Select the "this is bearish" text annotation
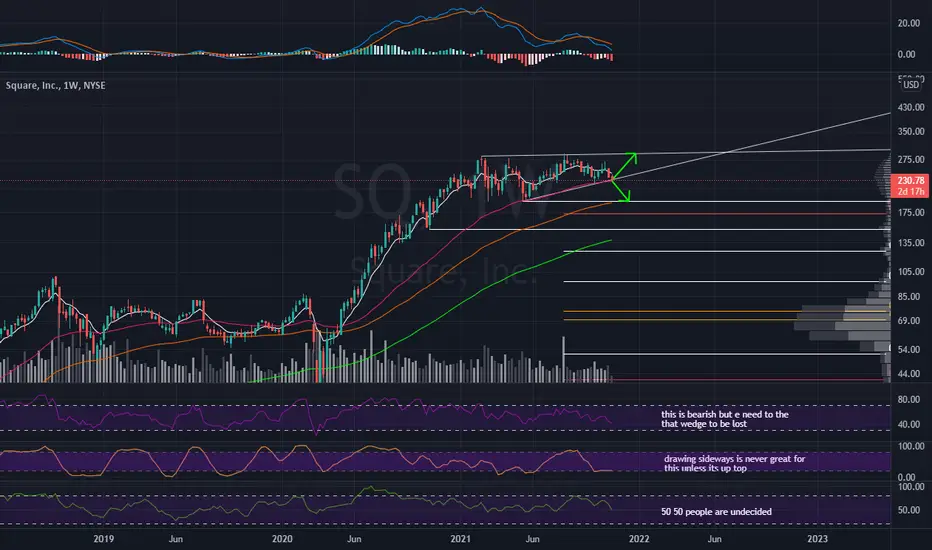The height and width of the screenshot is (550, 932). (x=725, y=419)
